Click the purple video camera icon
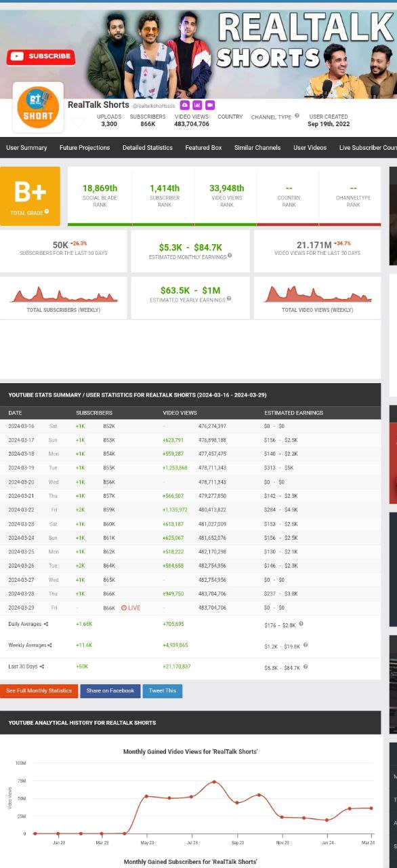Image resolution: width=397 pixels, height=868 pixels. (x=210, y=105)
